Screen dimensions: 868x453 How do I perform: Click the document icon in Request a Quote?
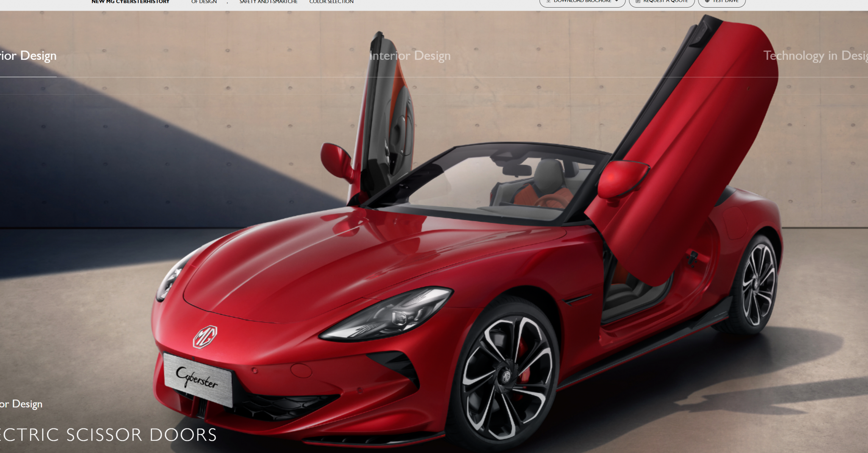coord(638,1)
